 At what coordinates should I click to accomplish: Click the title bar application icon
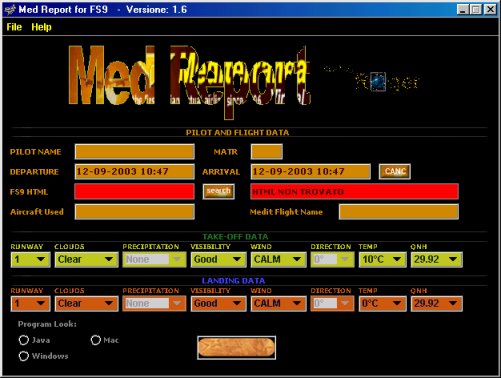10,9
